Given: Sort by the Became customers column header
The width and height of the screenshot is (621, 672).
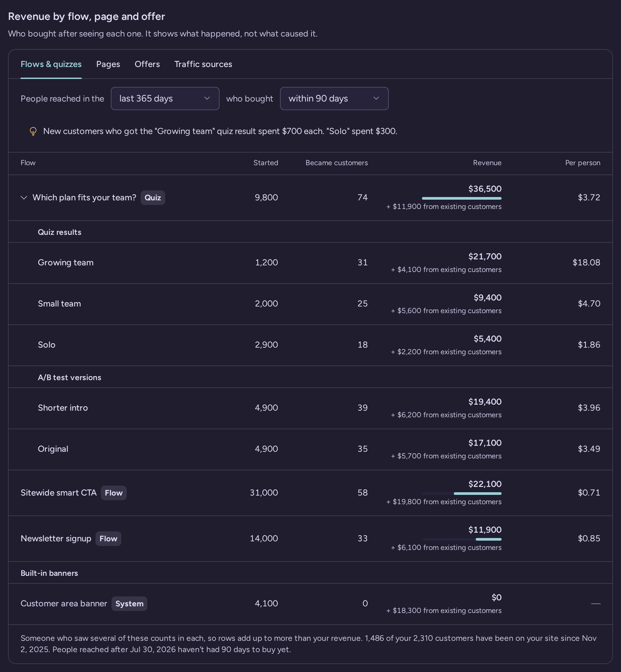Looking at the screenshot, I should click(x=336, y=163).
